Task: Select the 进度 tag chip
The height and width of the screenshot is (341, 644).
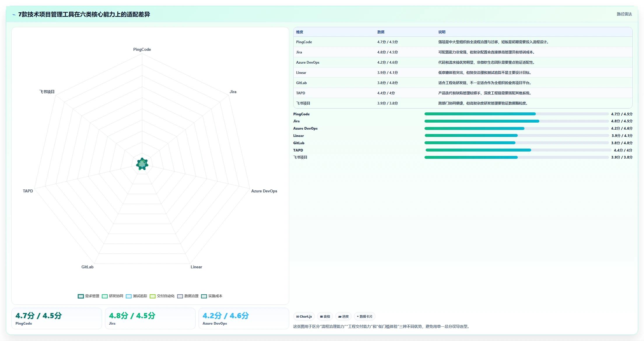Action: coord(343,316)
